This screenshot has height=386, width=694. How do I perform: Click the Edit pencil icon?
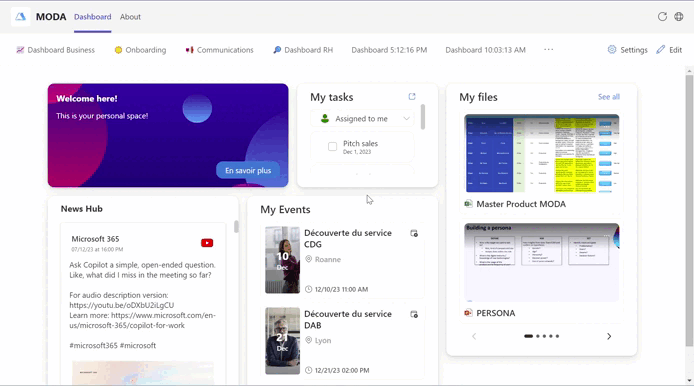pos(661,50)
